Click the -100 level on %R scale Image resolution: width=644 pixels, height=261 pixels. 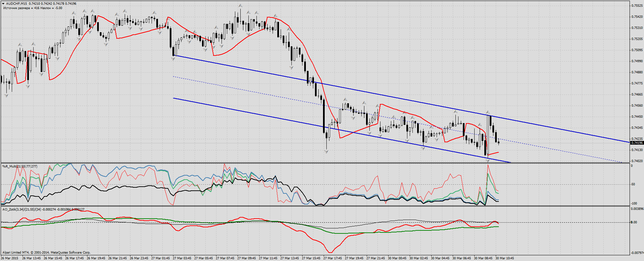coord(634,203)
